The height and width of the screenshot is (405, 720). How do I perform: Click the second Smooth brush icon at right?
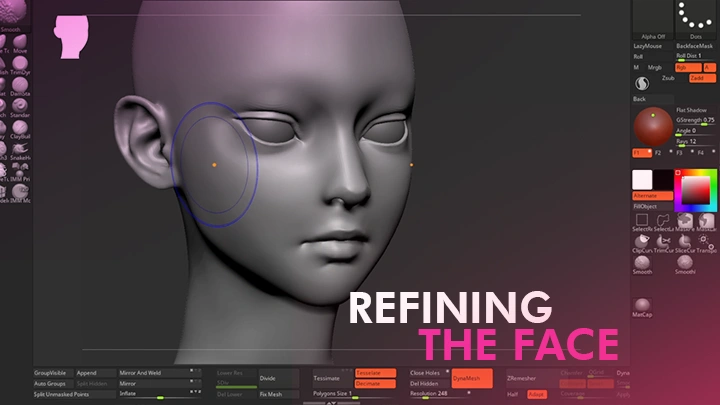pyautogui.click(x=685, y=265)
